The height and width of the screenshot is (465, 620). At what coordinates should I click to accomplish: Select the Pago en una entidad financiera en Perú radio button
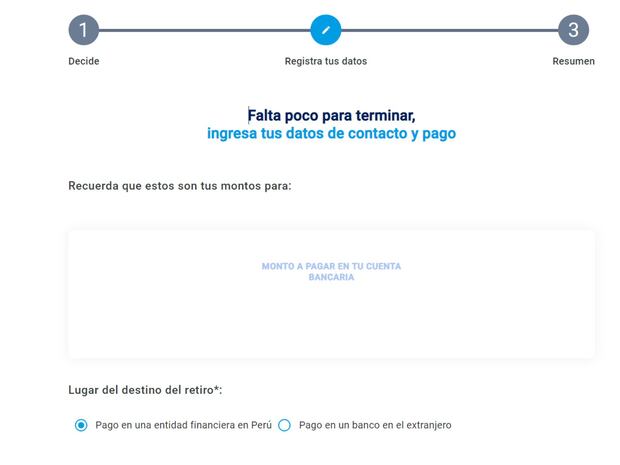pos(81,425)
